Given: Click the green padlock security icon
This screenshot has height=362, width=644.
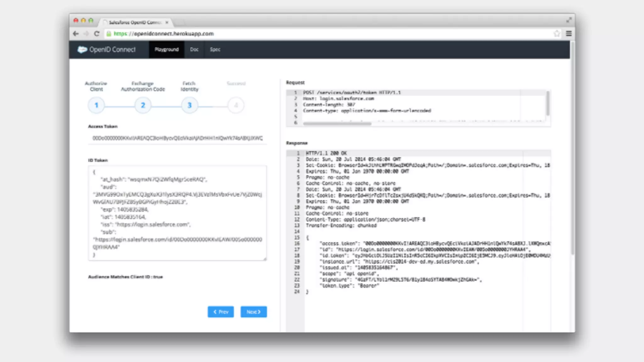Looking at the screenshot, I should click(x=109, y=34).
